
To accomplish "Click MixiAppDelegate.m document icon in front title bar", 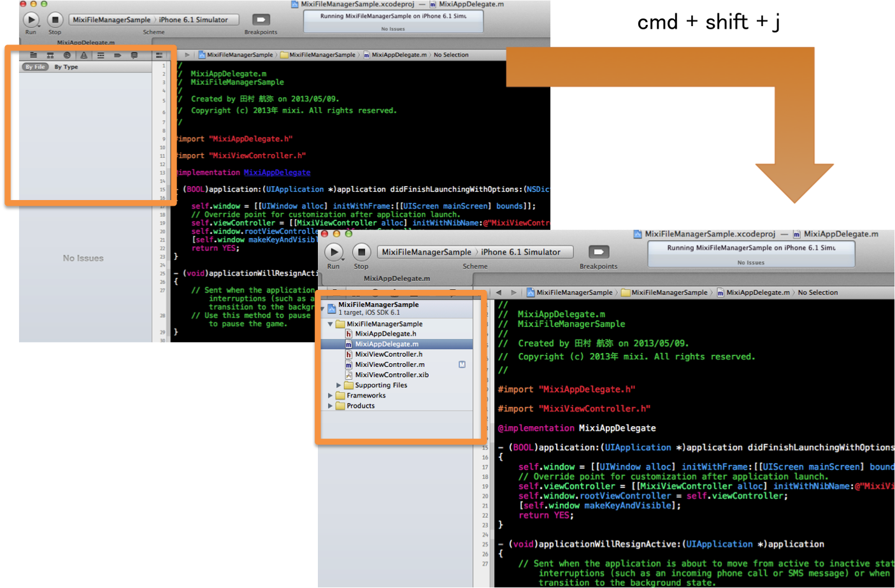I will coord(797,234).
